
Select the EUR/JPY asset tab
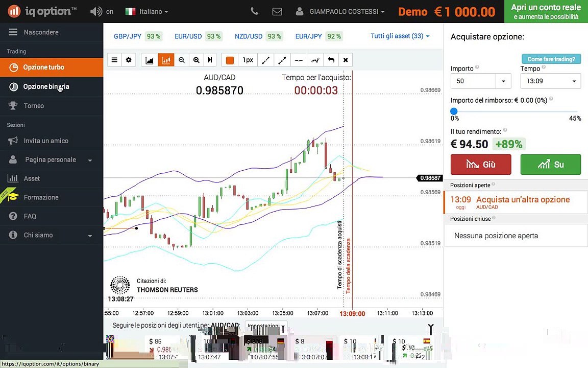pos(318,36)
